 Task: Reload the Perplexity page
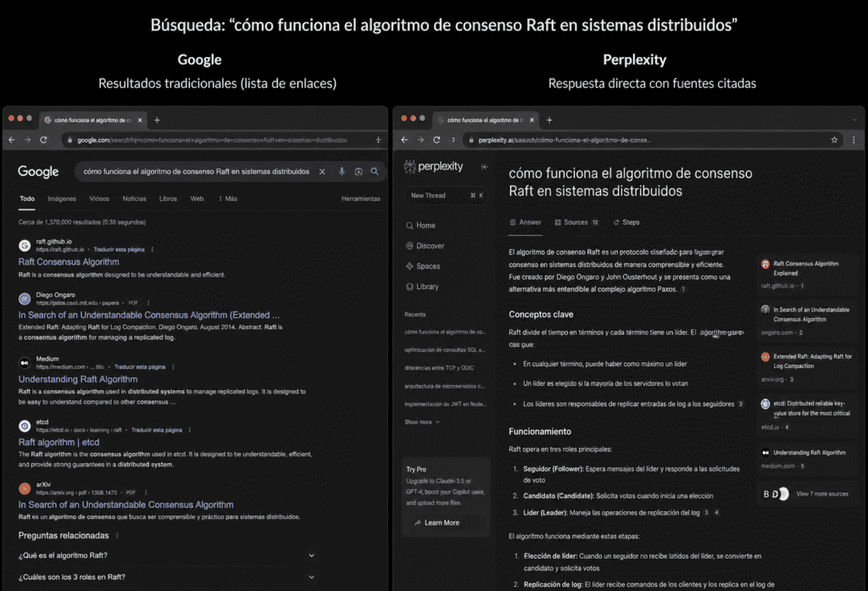click(437, 140)
